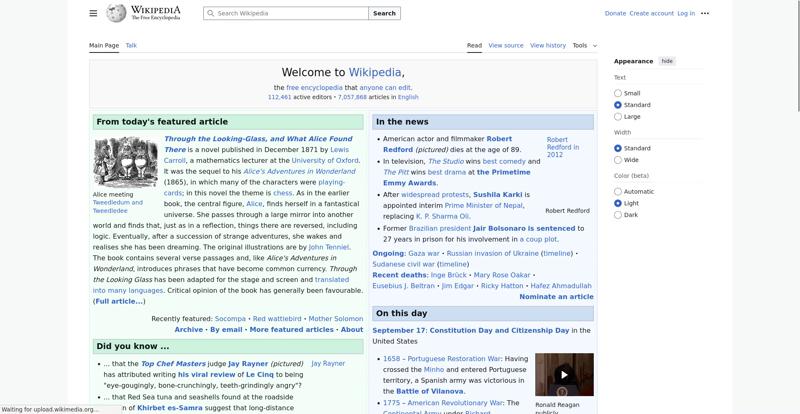This screenshot has width=800, height=414.
Task: Open Alice's Adventures in Wonderland link
Action: pos(299,172)
